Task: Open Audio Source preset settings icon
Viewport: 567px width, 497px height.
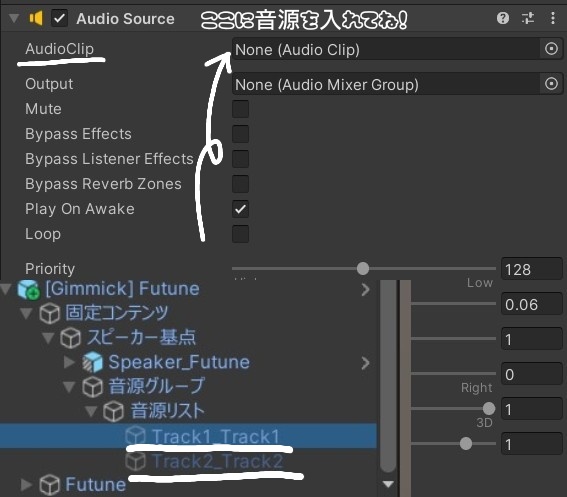Action: click(x=528, y=18)
